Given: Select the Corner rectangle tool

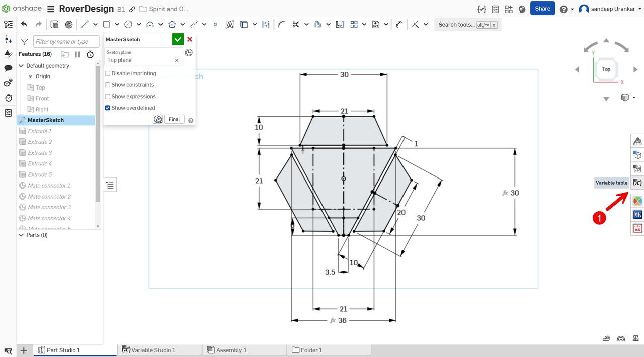Looking at the screenshot, I should (107, 24).
